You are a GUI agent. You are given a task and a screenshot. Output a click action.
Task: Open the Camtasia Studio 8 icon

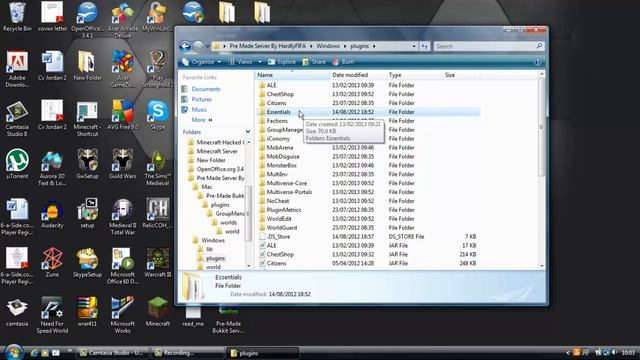(x=17, y=118)
